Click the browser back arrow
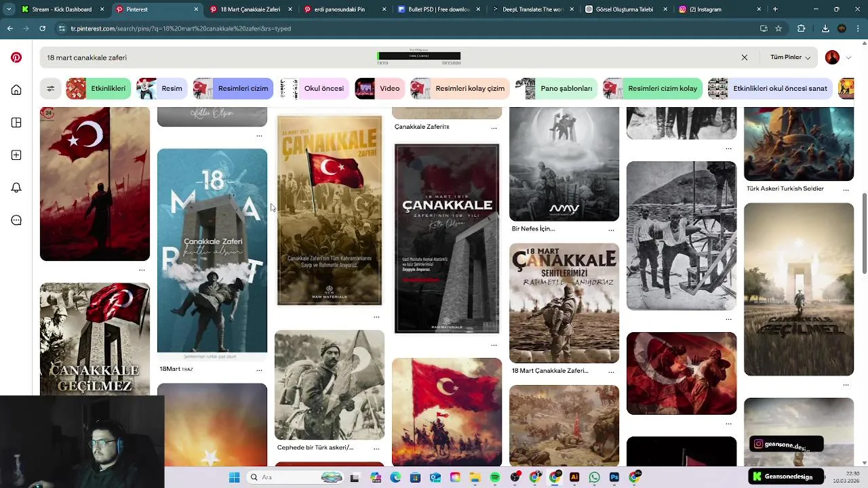868x488 pixels. tap(10, 28)
